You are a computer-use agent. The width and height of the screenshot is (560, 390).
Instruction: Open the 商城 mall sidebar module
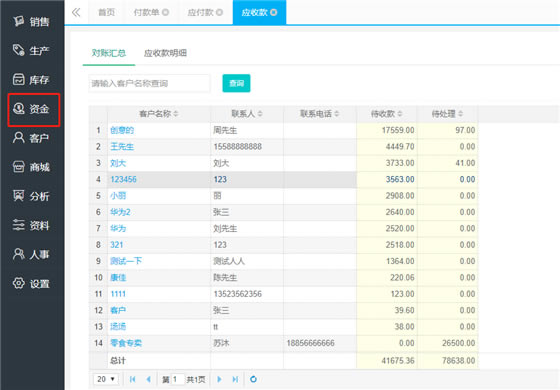point(31,167)
